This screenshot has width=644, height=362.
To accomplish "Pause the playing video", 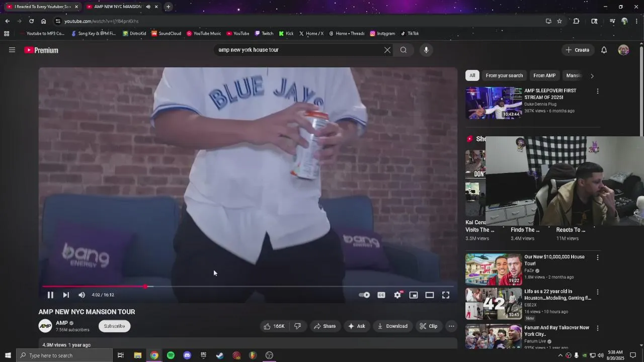I will pos(50,295).
